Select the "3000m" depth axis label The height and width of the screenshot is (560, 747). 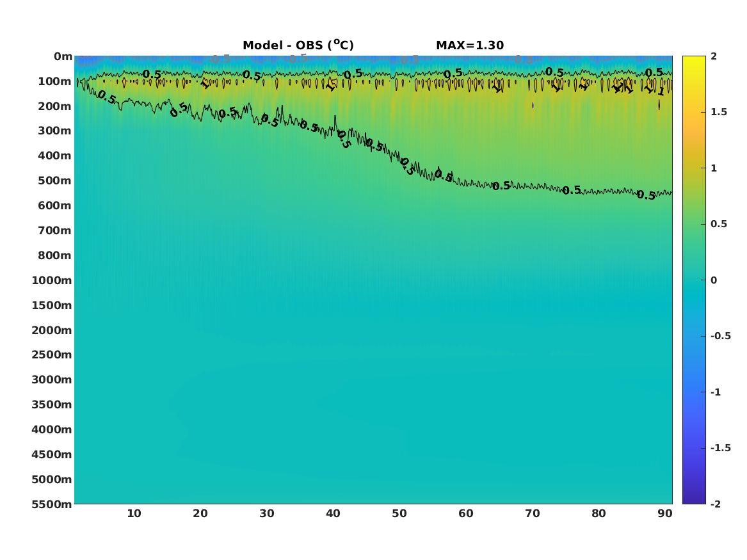click(x=52, y=380)
